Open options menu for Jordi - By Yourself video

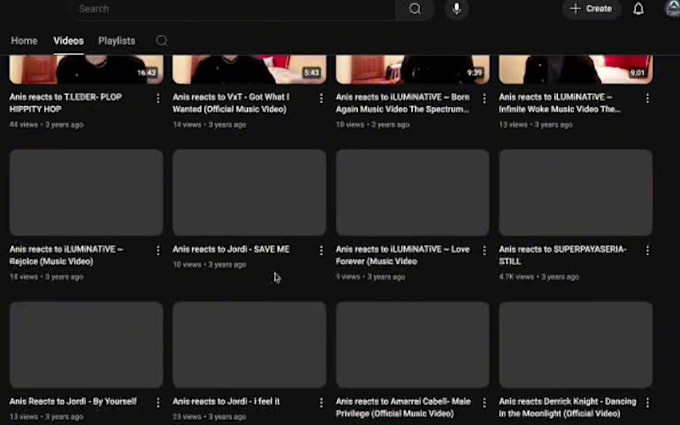point(158,402)
